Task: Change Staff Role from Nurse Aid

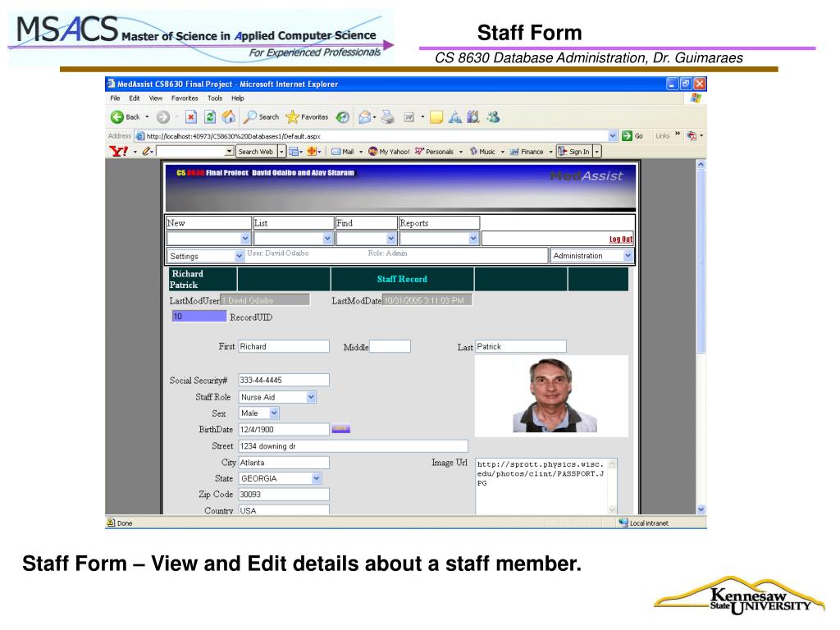Action: tap(277, 397)
